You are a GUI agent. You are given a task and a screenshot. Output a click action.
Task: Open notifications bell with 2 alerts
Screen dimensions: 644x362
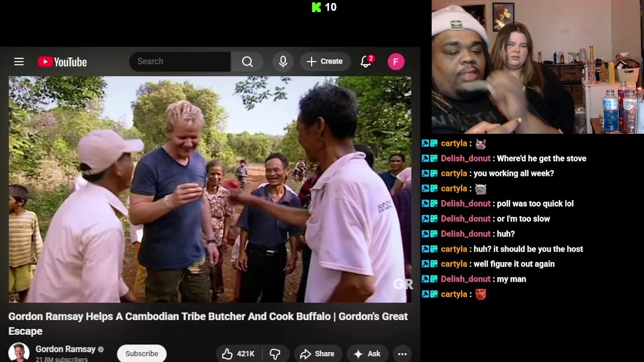(x=366, y=61)
